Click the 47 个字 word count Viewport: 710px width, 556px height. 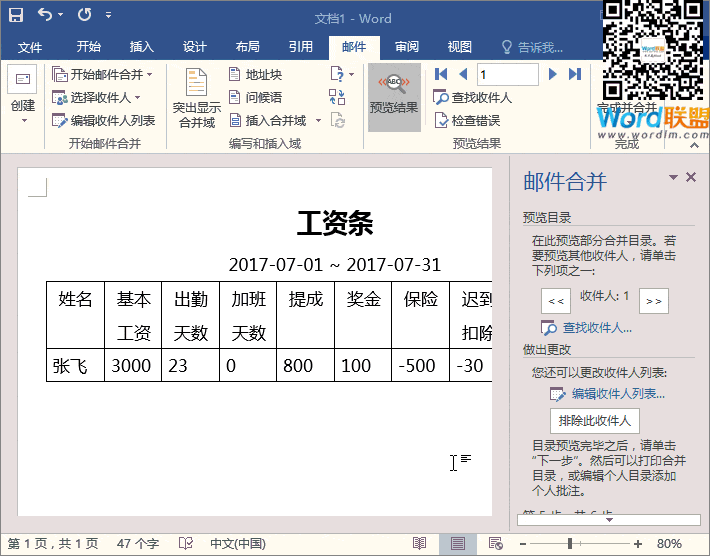(x=138, y=543)
